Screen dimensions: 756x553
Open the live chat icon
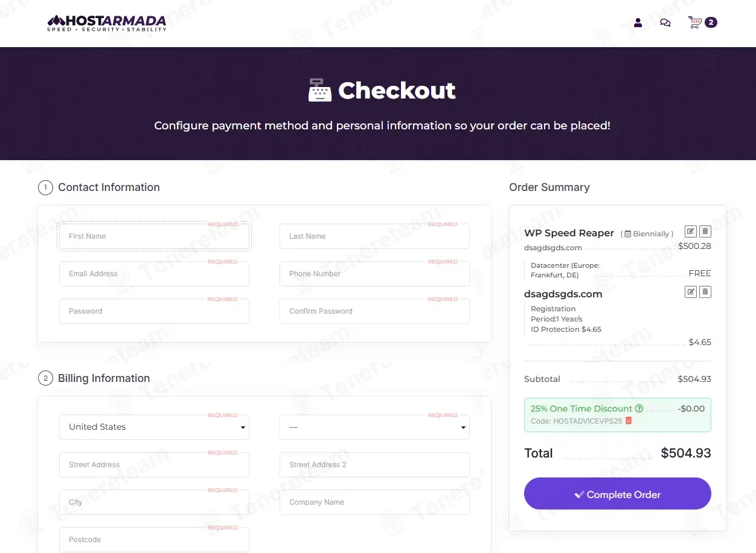665,23
